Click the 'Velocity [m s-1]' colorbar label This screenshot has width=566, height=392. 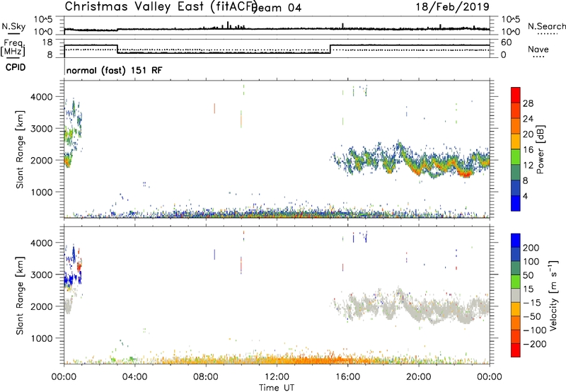click(553, 295)
